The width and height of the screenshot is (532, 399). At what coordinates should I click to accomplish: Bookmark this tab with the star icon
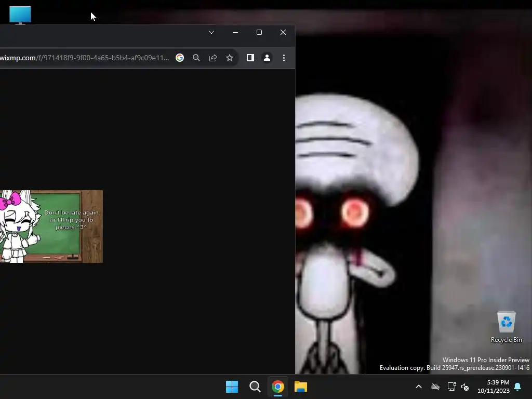(x=230, y=58)
